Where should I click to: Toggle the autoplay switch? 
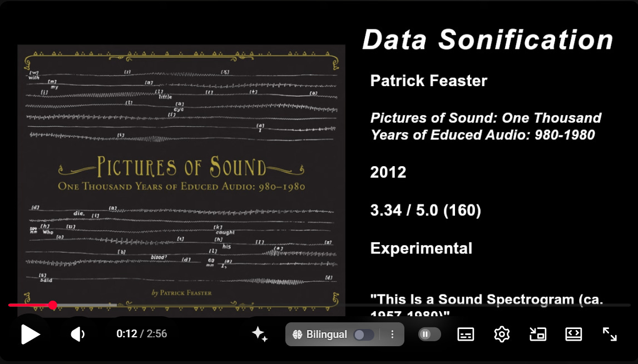pyautogui.click(x=429, y=335)
